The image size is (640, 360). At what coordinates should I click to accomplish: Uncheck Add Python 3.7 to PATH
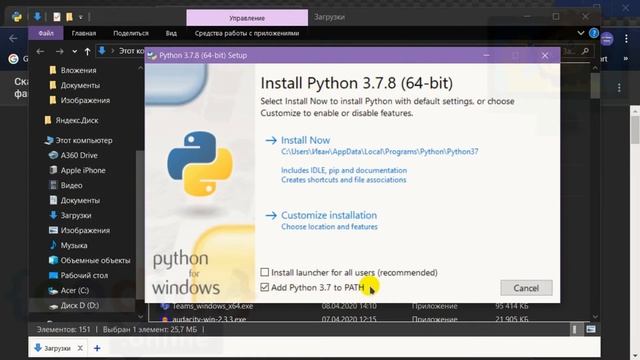click(x=264, y=287)
